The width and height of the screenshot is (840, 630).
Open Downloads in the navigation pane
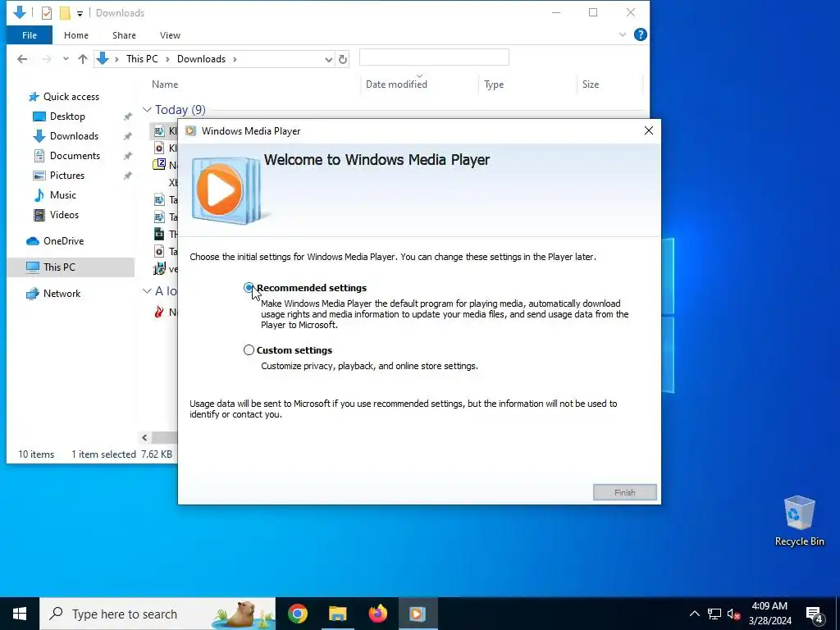tap(74, 136)
